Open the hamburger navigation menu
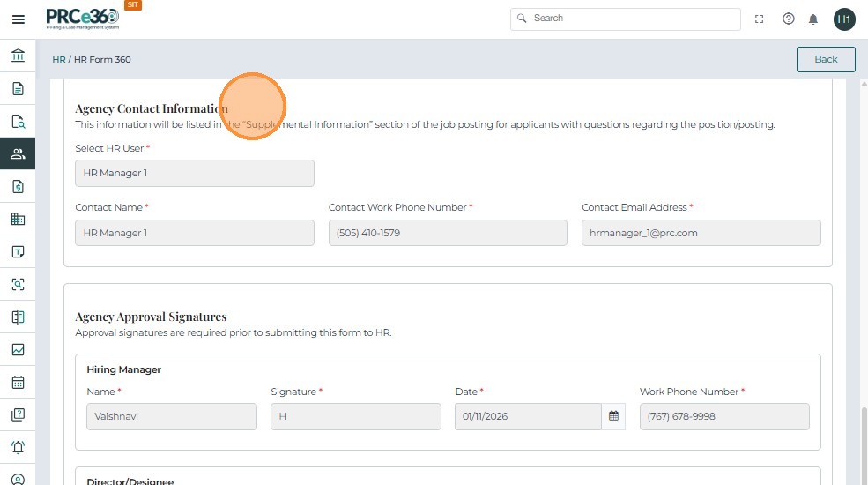The image size is (868, 485). 18,19
